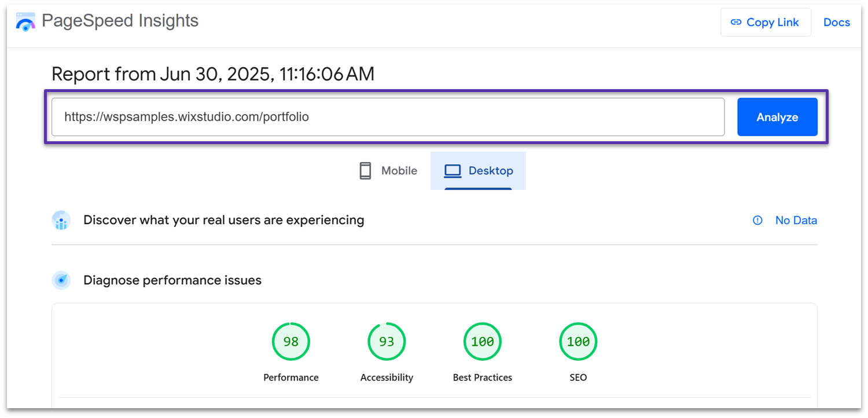Switch to the Mobile tab
The width and height of the screenshot is (868, 418).
388,171
